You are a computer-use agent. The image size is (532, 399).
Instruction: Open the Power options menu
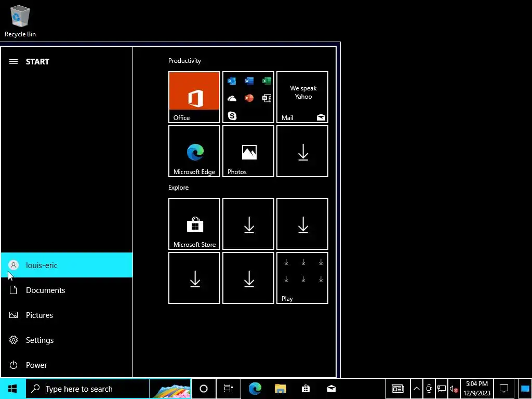coord(66,365)
